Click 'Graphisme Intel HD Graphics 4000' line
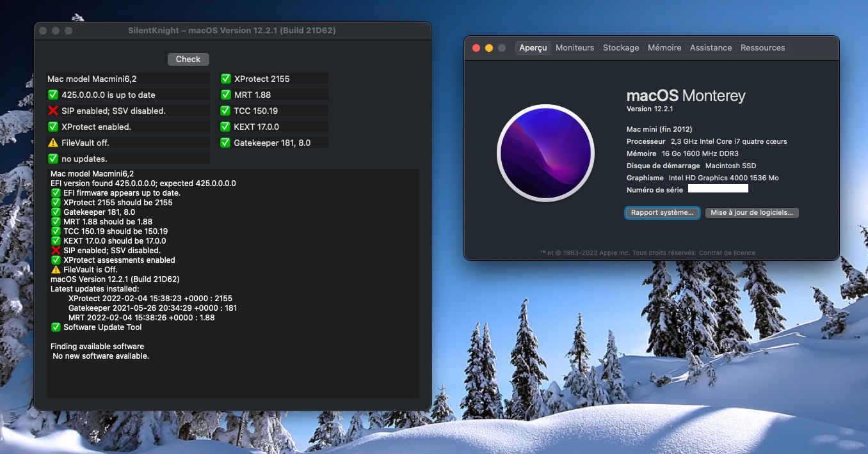This screenshot has width=868, height=454. pos(703,178)
